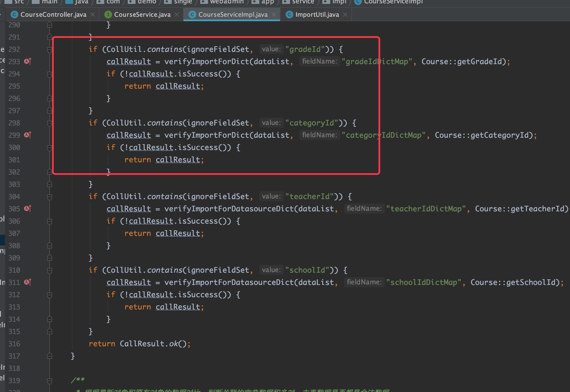
Task: Open the ImportUtil.java editor tab
Action: (317, 14)
